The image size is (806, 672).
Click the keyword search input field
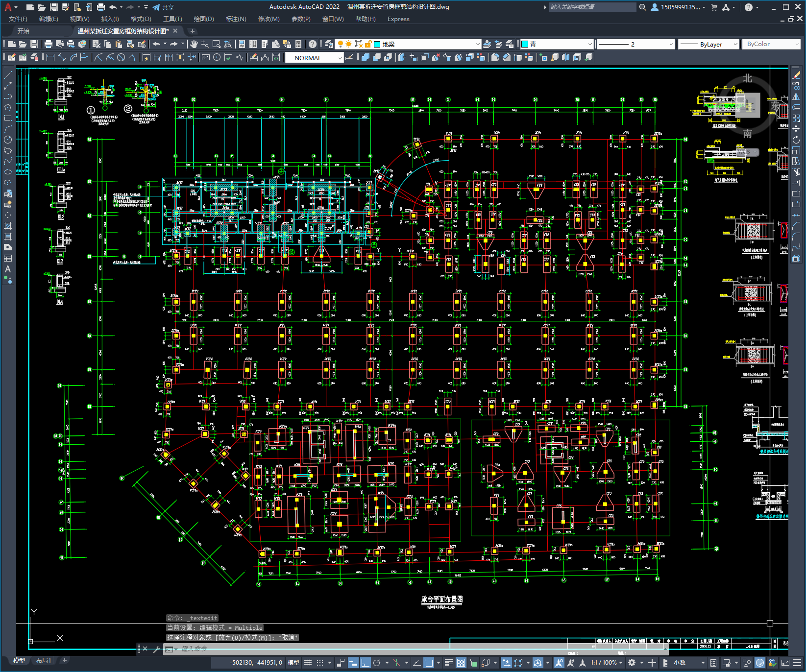pyautogui.click(x=592, y=7)
